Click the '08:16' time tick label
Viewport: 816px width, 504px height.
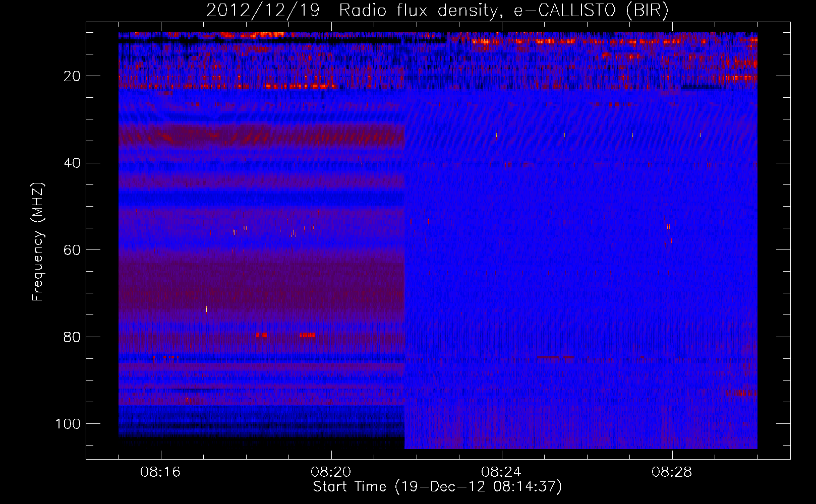click(x=161, y=472)
